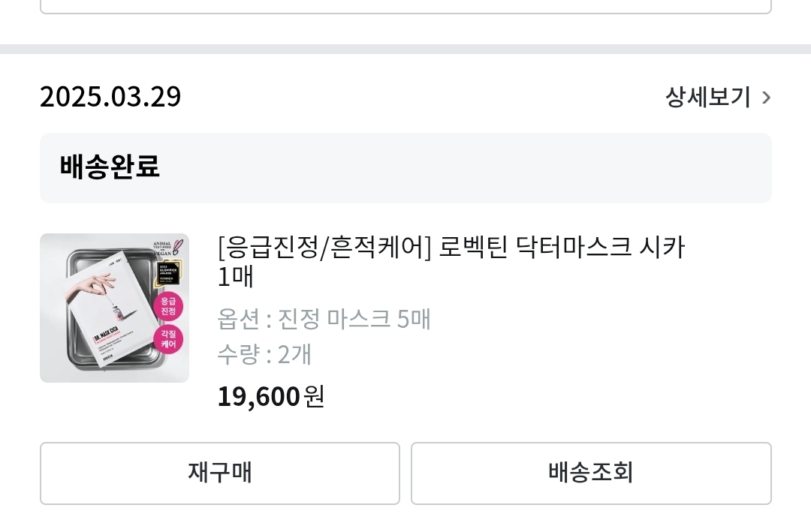The height and width of the screenshot is (532, 811).
Task: Click the right-arrow chevron next to 상세보기
Action: pos(766,97)
